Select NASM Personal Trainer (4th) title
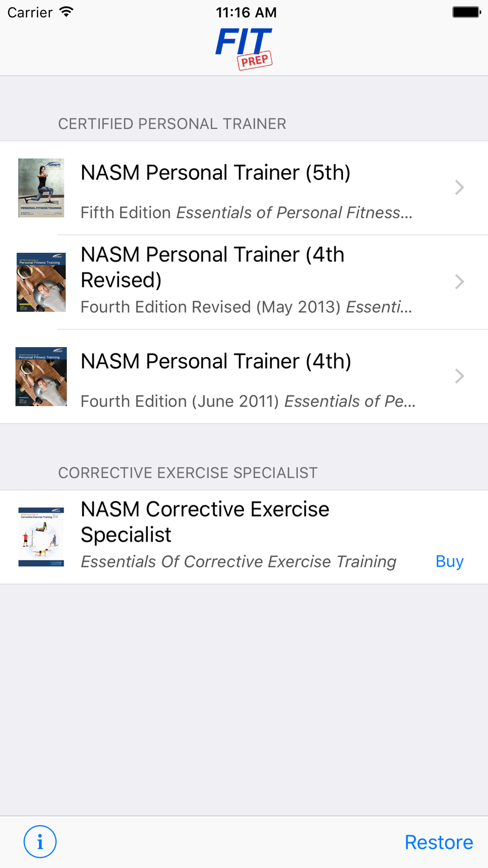 (216, 361)
